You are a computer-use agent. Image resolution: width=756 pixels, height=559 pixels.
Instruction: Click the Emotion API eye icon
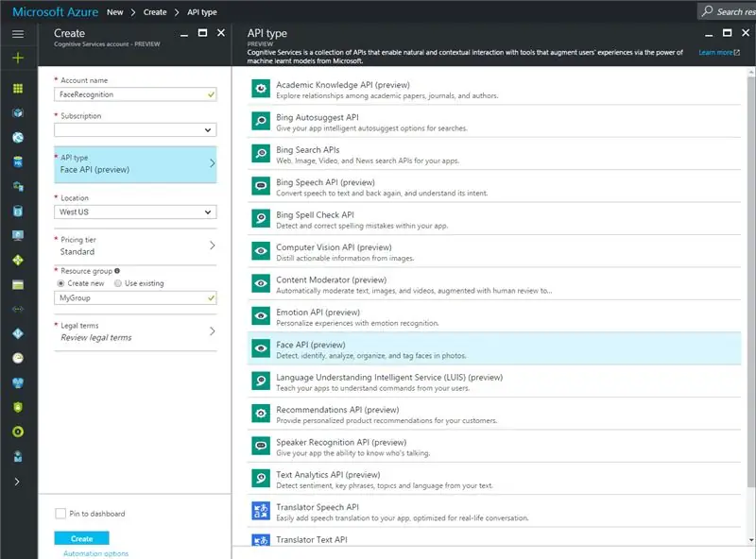click(x=261, y=316)
